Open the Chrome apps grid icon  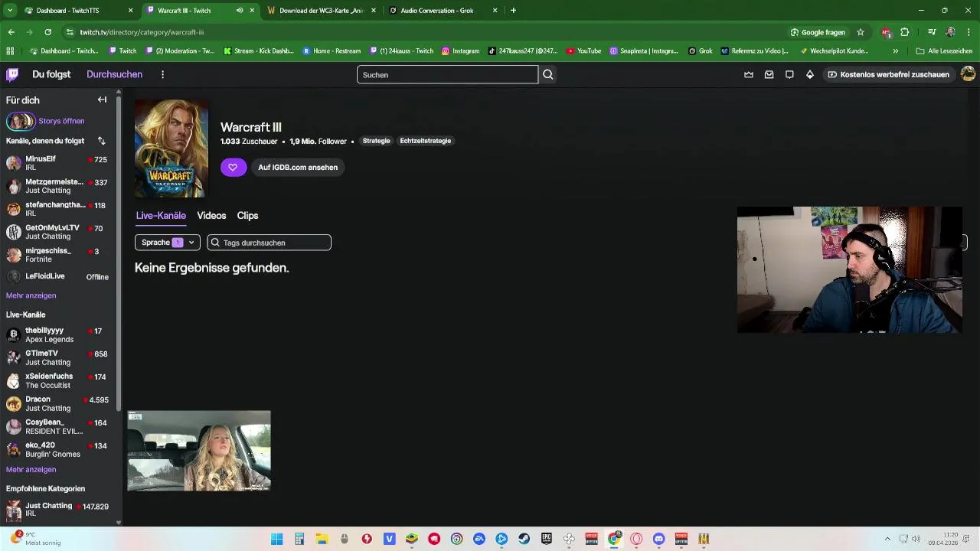pyautogui.click(x=10, y=51)
